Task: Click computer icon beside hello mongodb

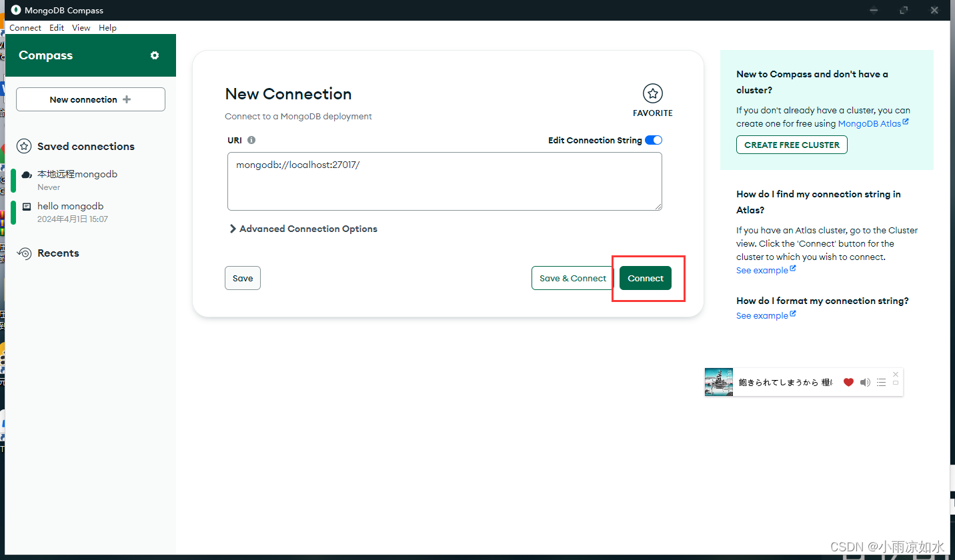Action: [x=27, y=207]
